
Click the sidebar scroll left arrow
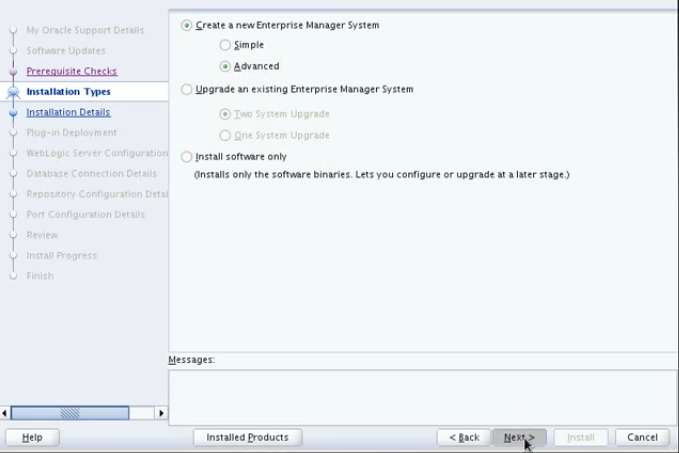tap(5, 413)
